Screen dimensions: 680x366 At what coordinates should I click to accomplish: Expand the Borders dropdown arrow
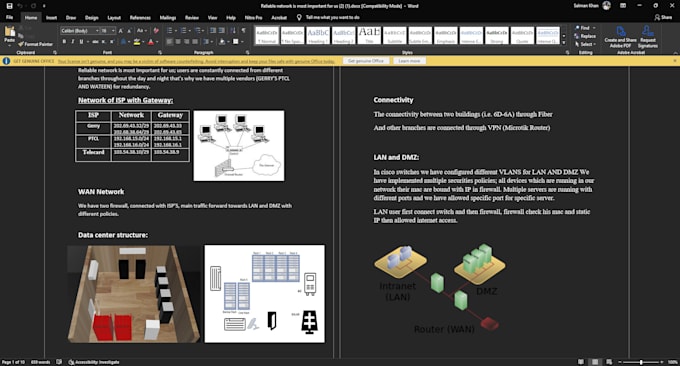pyautogui.click(x=242, y=42)
